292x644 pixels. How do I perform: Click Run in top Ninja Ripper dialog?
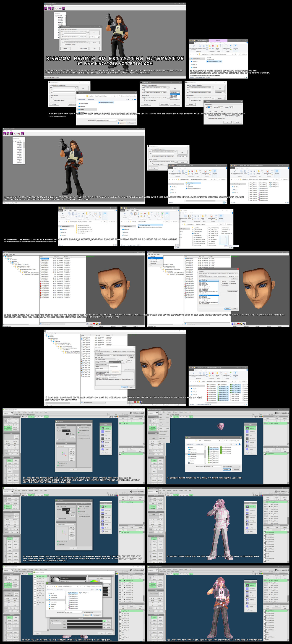click(94, 33)
